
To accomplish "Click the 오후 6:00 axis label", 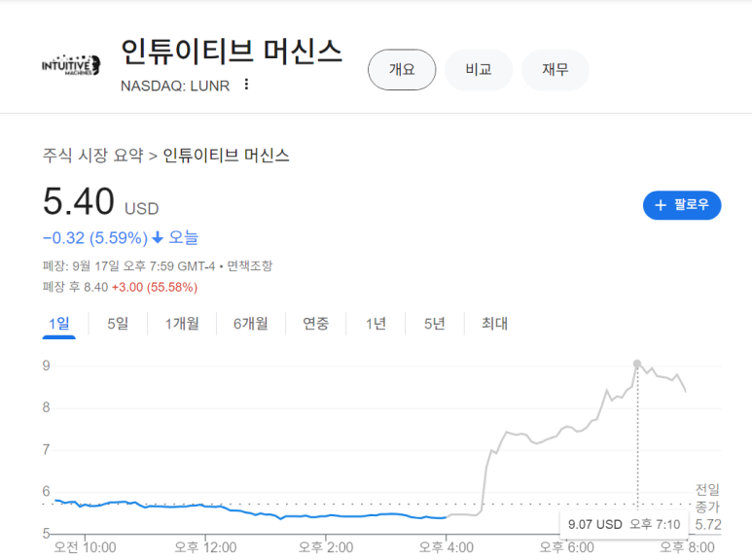I will click(x=566, y=547).
